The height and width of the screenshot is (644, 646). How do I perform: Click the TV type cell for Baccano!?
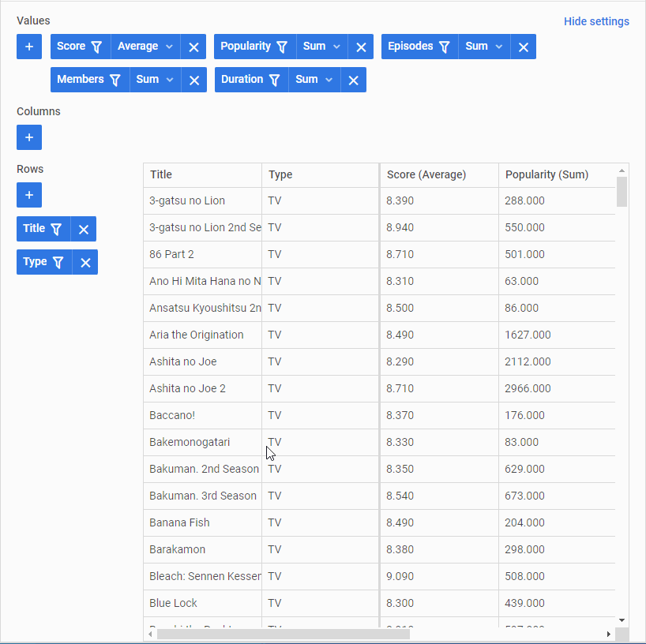click(320, 415)
